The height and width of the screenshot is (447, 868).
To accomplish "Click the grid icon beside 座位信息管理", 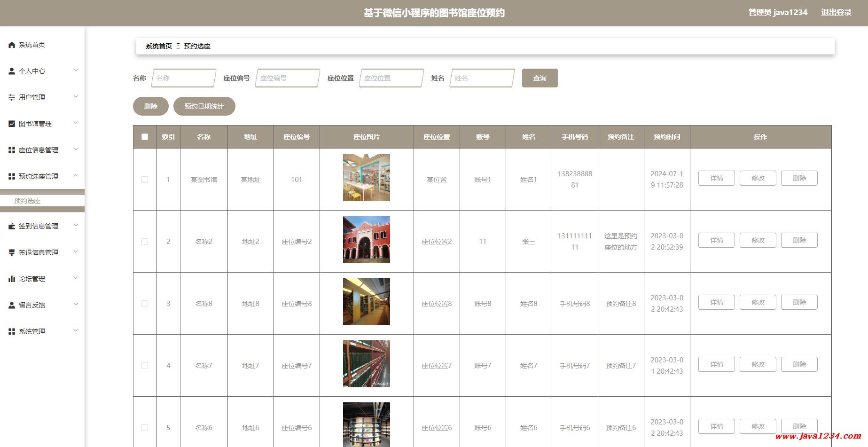I will pyautogui.click(x=12, y=150).
